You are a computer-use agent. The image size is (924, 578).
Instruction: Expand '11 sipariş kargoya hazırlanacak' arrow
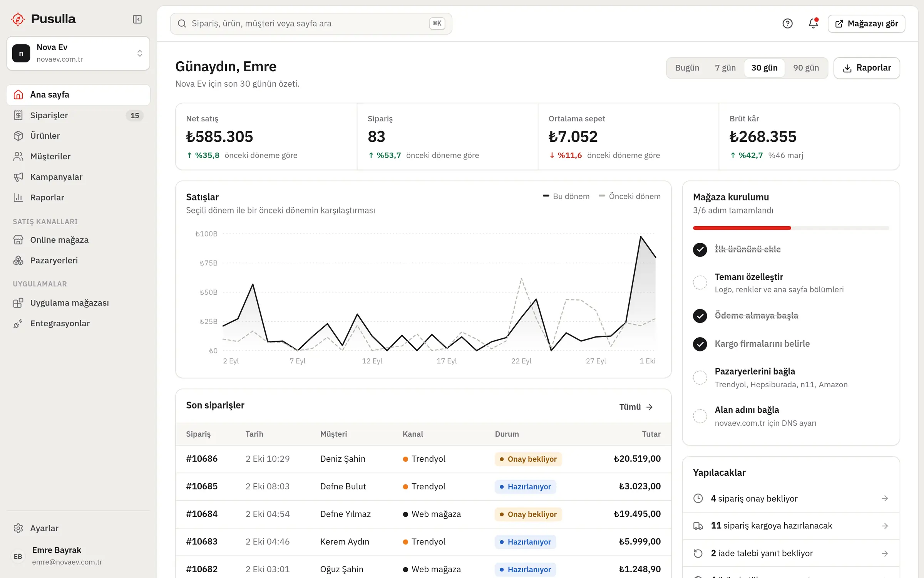tap(885, 526)
